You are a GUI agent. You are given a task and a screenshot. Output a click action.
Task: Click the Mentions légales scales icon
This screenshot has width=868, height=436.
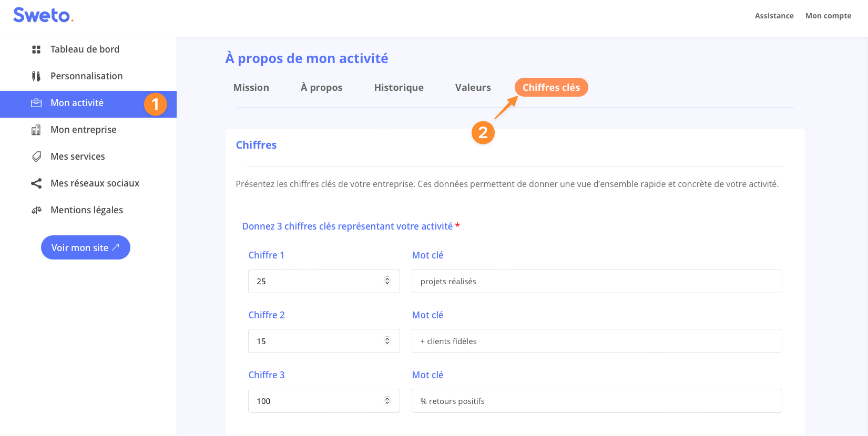coord(36,210)
